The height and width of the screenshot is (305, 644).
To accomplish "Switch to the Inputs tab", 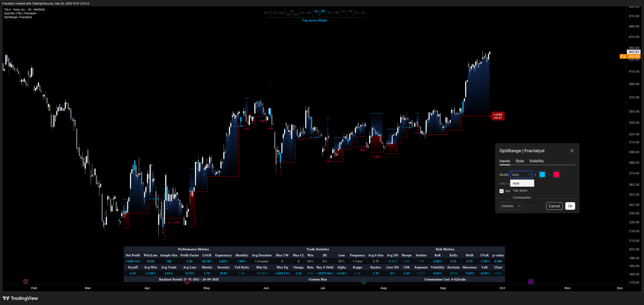I will pos(504,161).
